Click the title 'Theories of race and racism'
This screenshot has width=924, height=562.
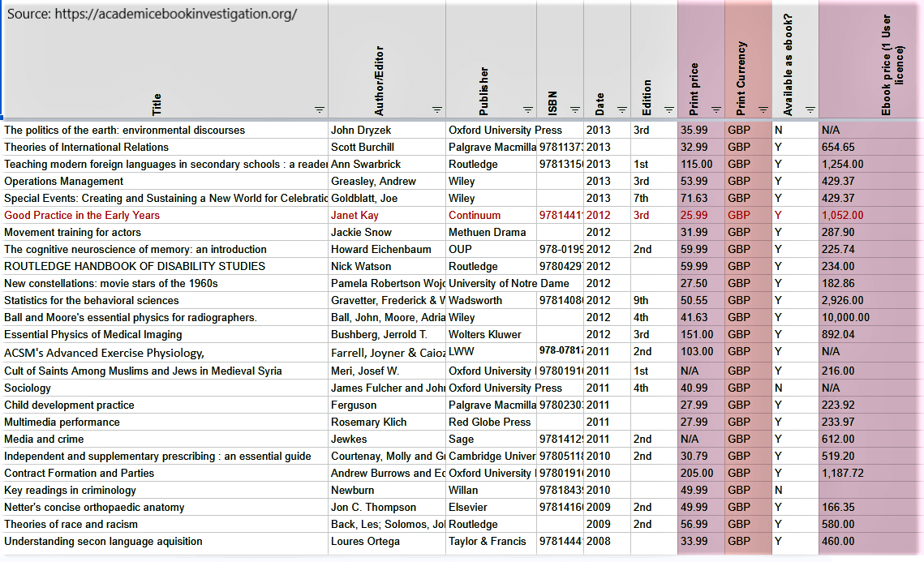click(71, 525)
